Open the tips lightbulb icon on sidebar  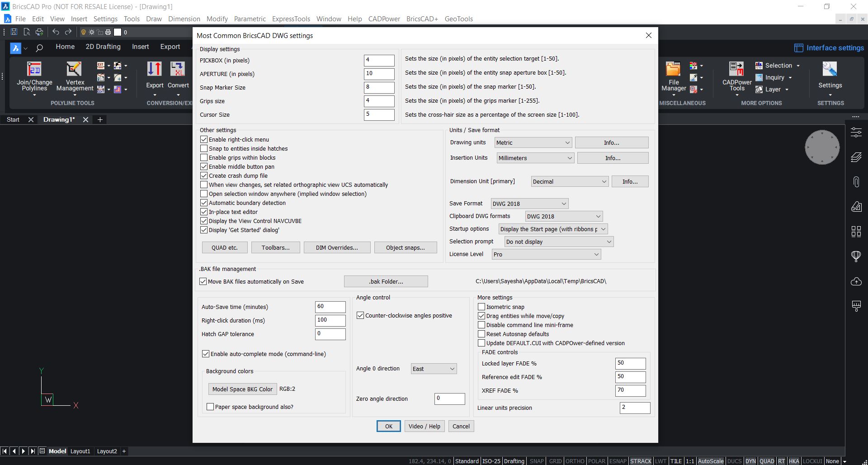click(856, 256)
